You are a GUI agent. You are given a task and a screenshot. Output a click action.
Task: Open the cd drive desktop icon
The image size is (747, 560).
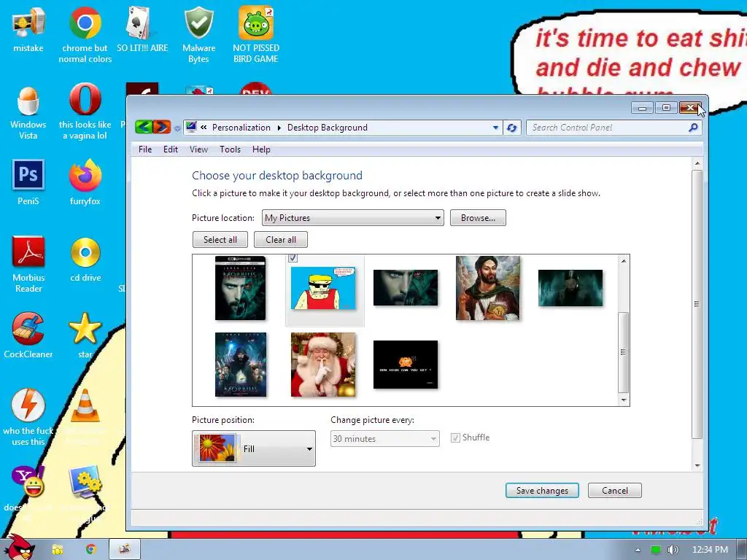pyautogui.click(x=85, y=252)
